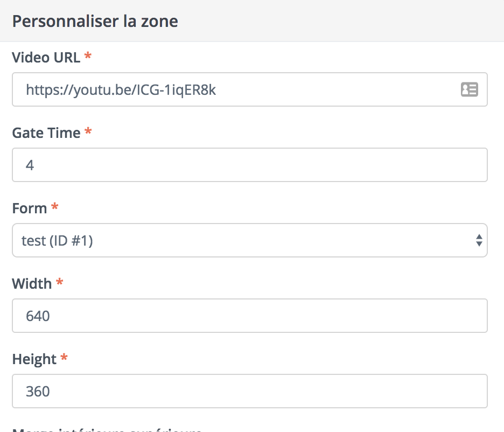
Task: Click the required asterisk beside Gate Time
Action: 88,131
